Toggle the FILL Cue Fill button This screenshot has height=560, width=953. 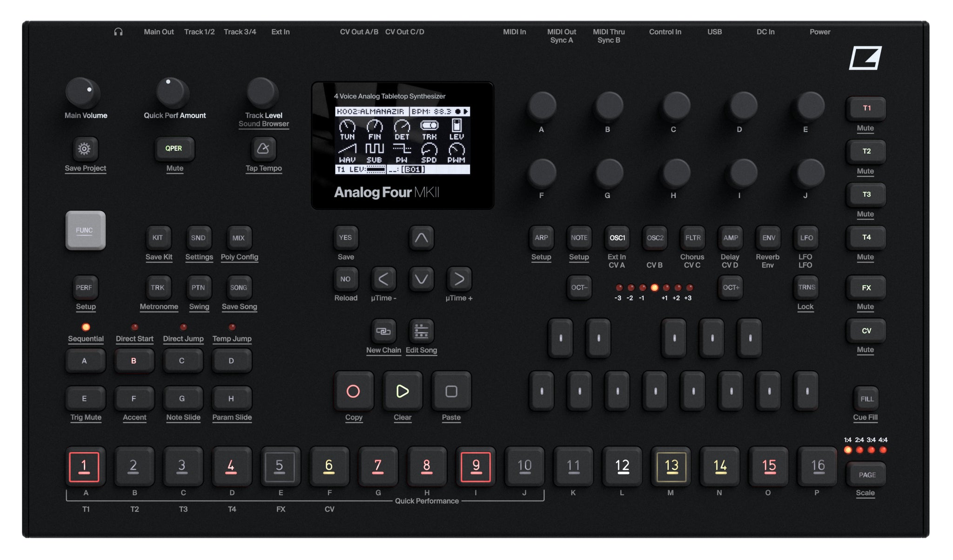(x=866, y=399)
